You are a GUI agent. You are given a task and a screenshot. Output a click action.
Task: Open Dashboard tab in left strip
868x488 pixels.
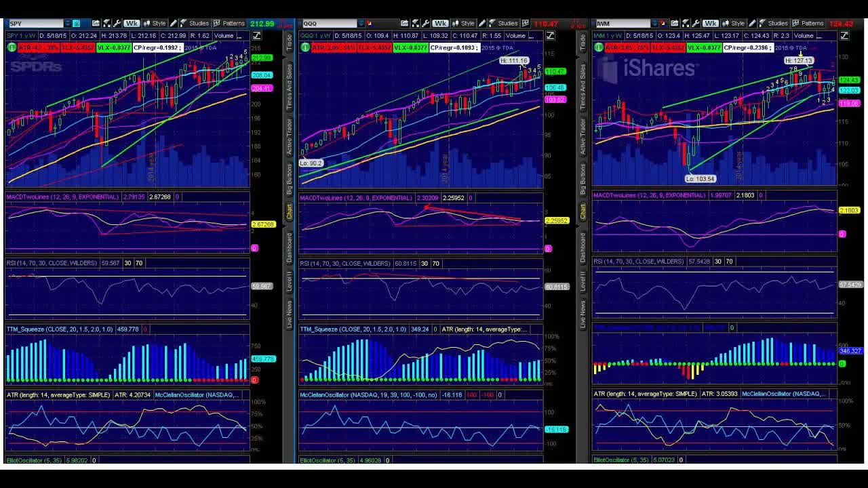tap(289, 247)
